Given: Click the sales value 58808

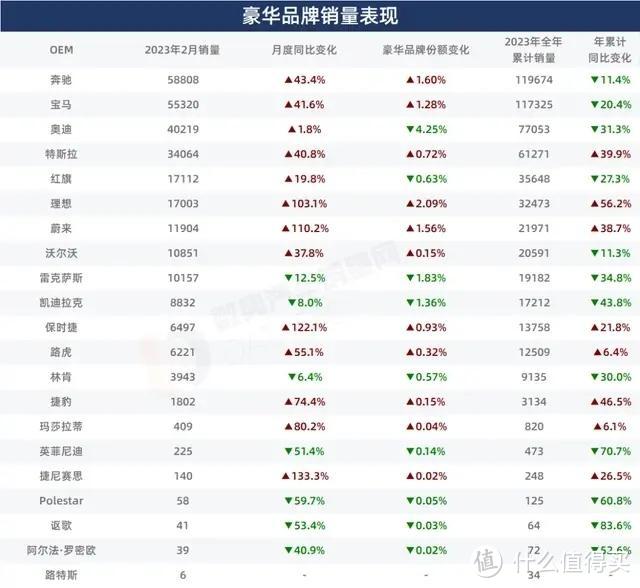Looking at the screenshot, I should click(x=183, y=80).
